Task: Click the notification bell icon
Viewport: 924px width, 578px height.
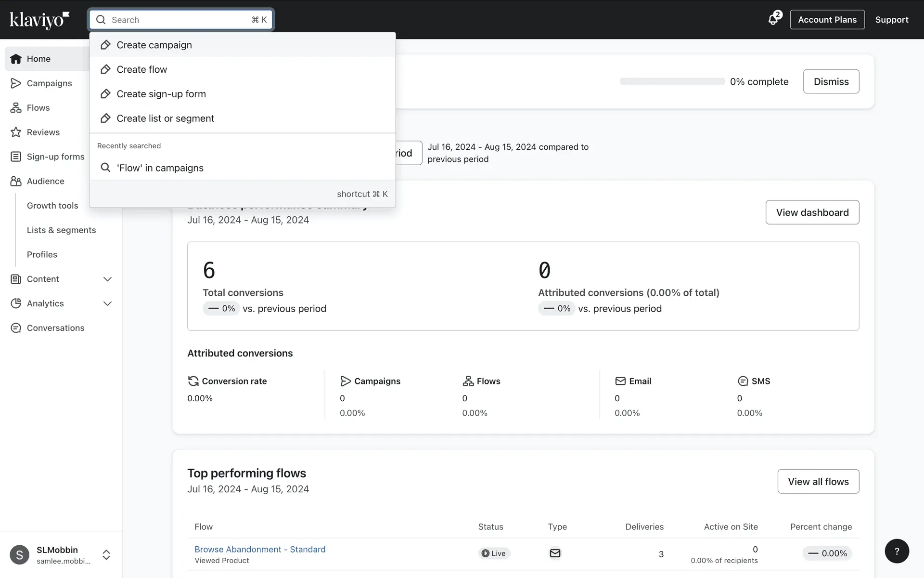Action: click(x=773, y=20)
